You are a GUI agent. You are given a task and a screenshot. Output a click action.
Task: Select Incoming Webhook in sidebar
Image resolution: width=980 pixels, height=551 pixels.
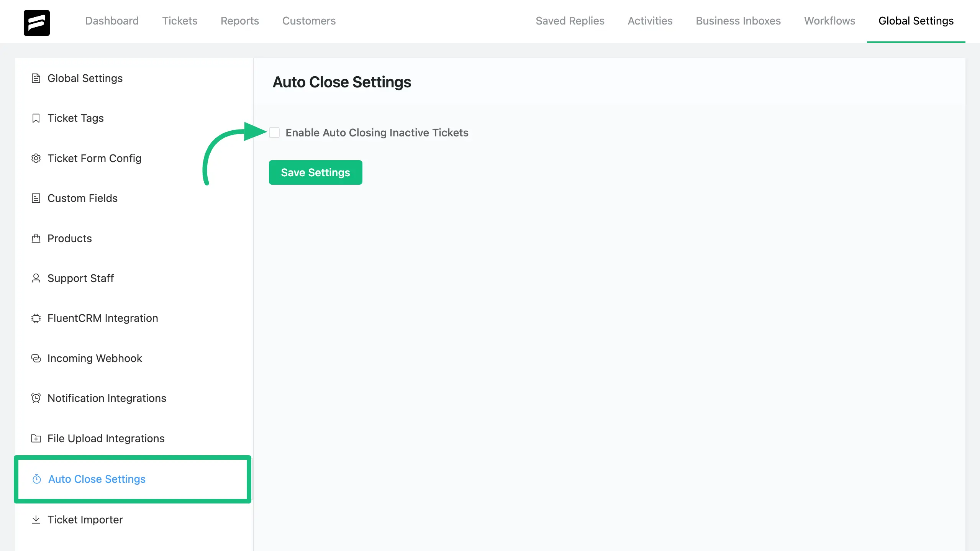click(x=134, y=358)
